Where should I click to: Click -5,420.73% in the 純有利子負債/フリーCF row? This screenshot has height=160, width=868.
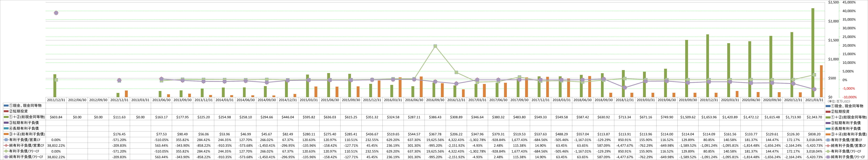coord(814,157)
